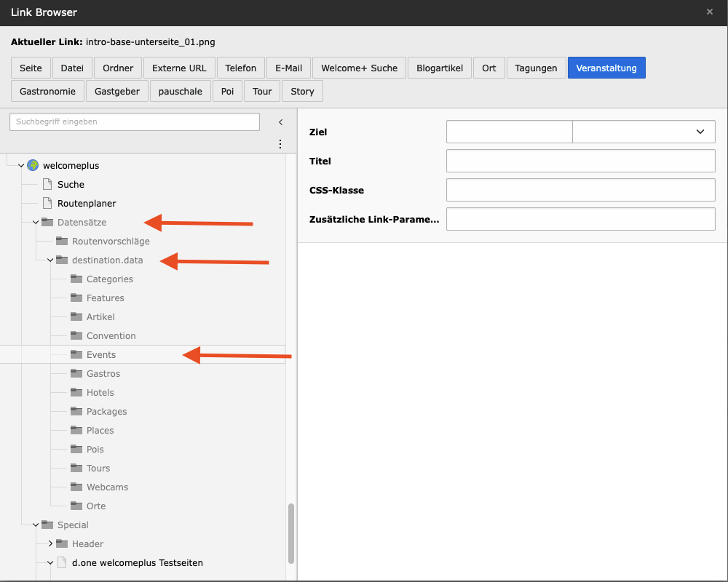Close the Link Browser dialog
The width and height of the screenshot is (728, 582).
(709, 12)
